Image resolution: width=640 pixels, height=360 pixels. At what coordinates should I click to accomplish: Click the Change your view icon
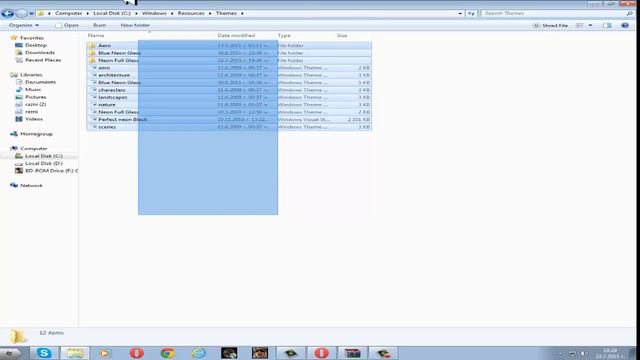580,25
